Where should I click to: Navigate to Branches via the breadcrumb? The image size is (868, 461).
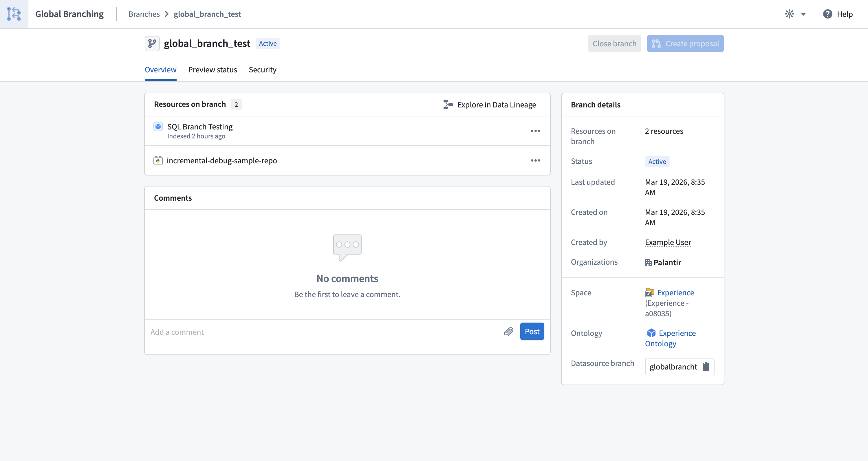pos(144,14)
